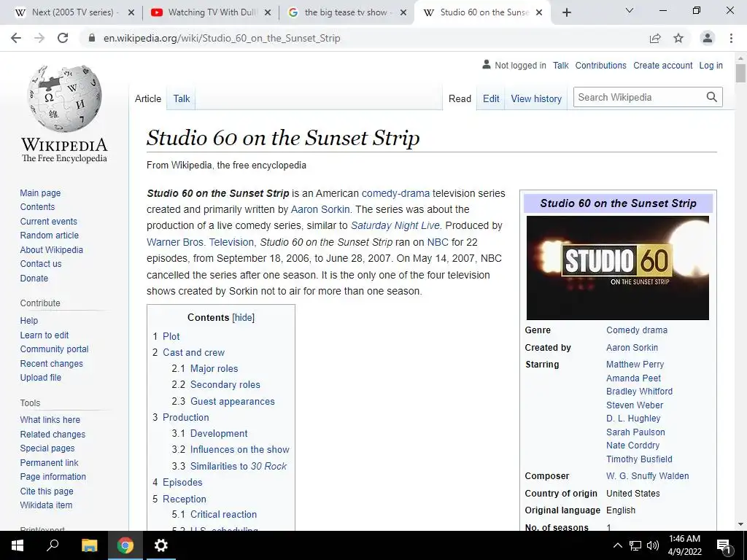Open W. G. Snuffy Walden link

(648, 475)
